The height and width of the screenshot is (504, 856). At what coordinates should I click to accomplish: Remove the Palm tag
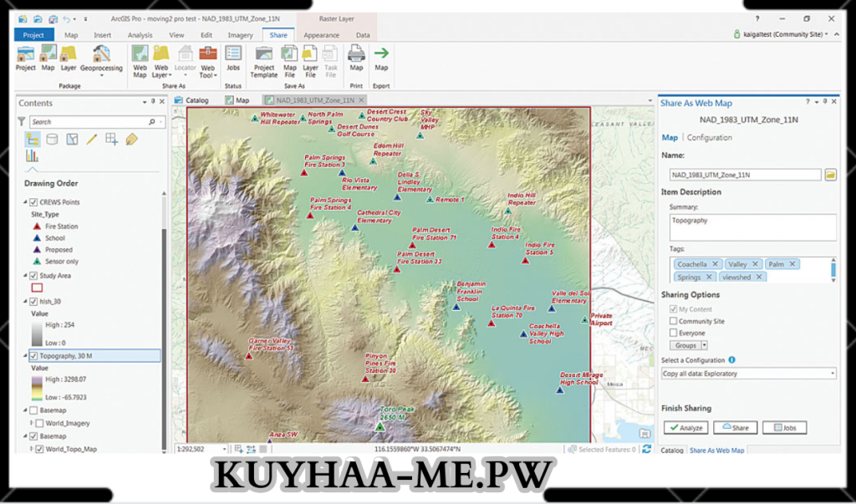[x=792, y=264]
